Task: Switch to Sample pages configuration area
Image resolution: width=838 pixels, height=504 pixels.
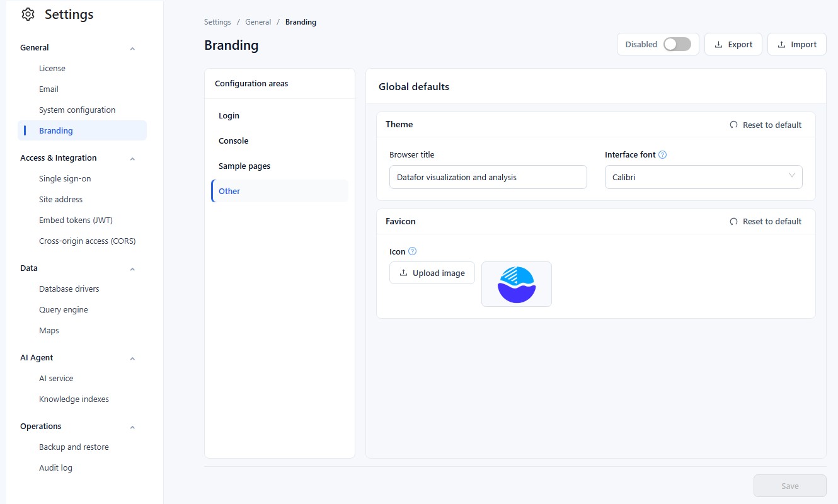Action: pyautogui.click(x=280, y=166)
